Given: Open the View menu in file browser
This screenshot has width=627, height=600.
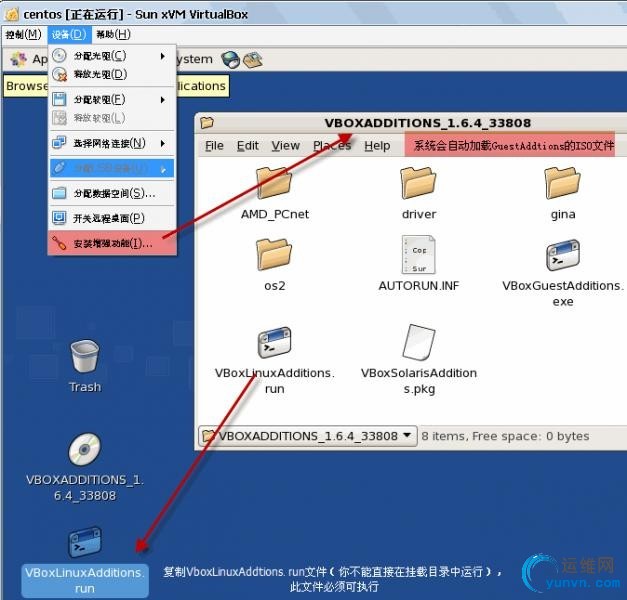Looking at the screenshot, I should click(286, 146).
